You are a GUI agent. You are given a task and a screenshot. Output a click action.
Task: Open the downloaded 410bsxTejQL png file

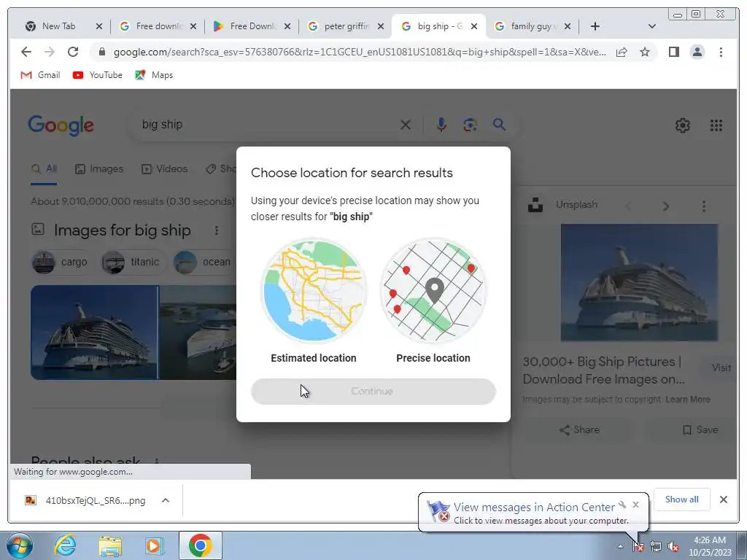(x=86, y=500)
